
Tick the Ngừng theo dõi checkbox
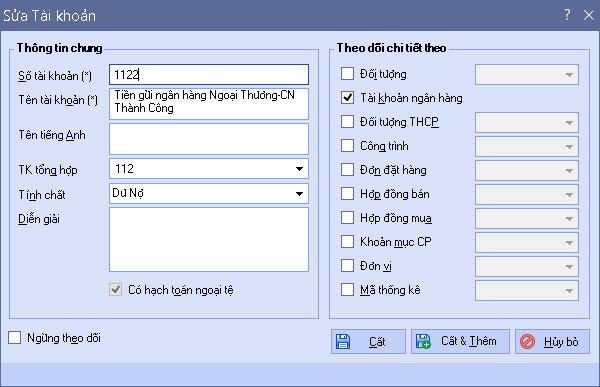15,338
